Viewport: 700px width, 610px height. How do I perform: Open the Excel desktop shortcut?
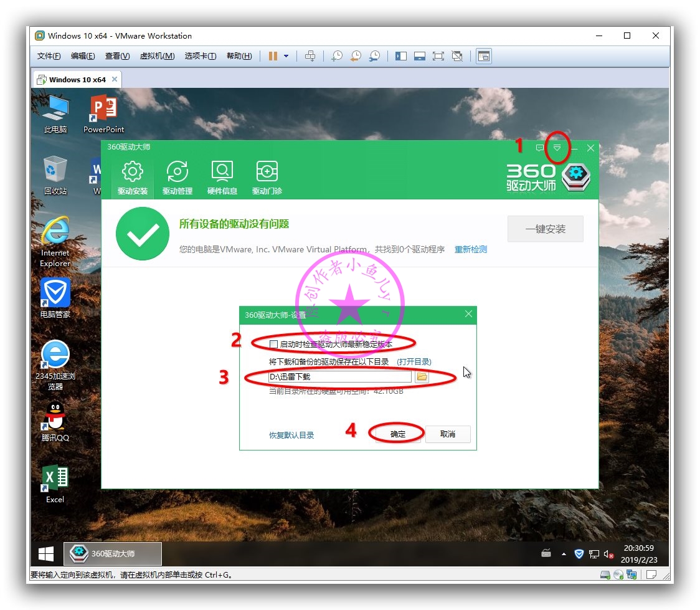[55, 484]
